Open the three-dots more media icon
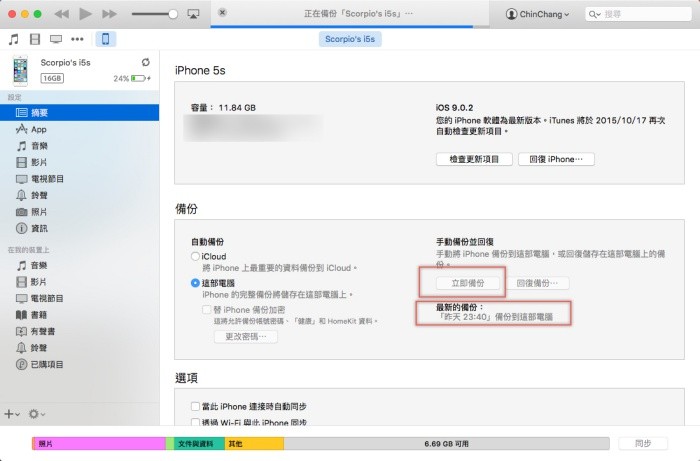Screen dimensions: 700x461 pyautogui.click(x=77, y=39)
